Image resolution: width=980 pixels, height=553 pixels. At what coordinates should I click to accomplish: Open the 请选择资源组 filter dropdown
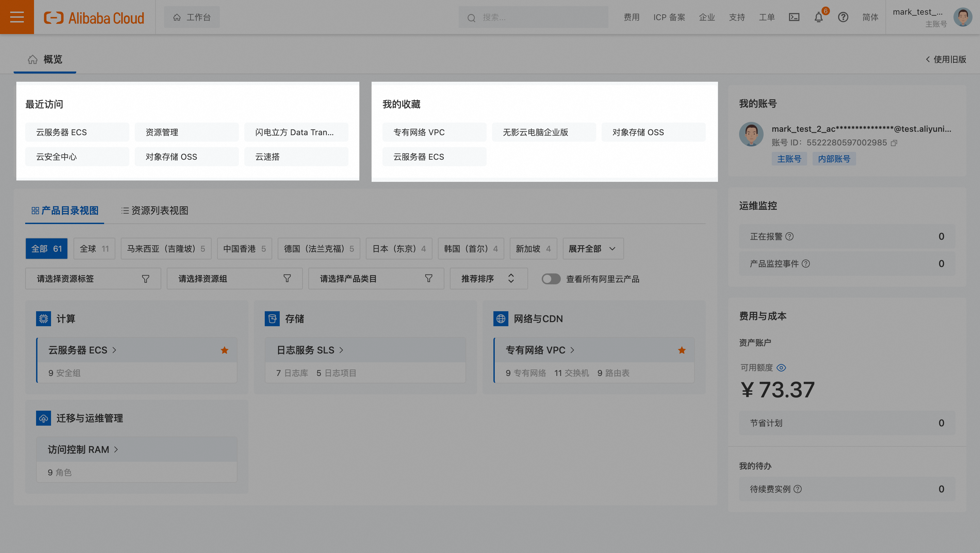tap(235, 279)
